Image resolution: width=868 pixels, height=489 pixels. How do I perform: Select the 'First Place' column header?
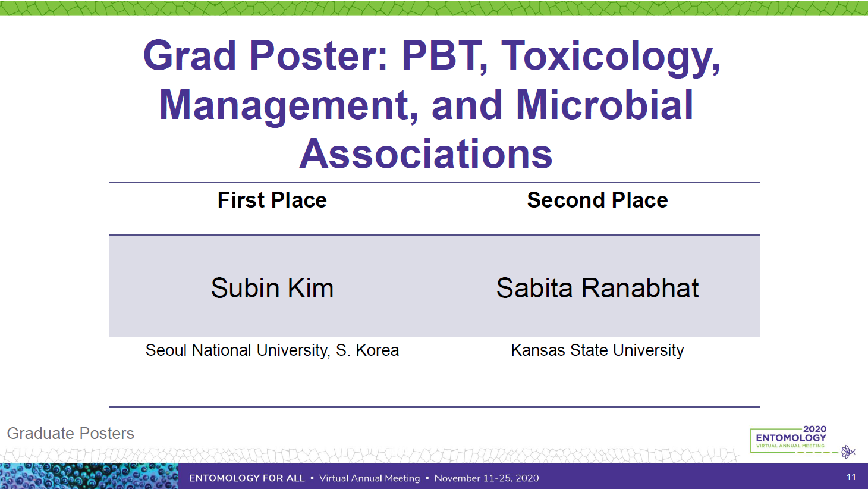coord(272,200)
